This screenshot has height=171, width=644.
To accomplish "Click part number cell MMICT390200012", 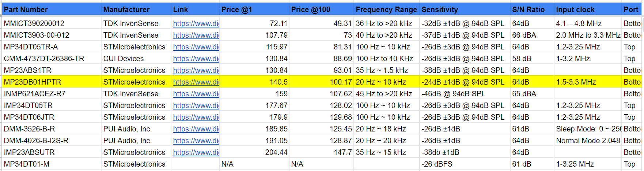I will coord(52,23).
